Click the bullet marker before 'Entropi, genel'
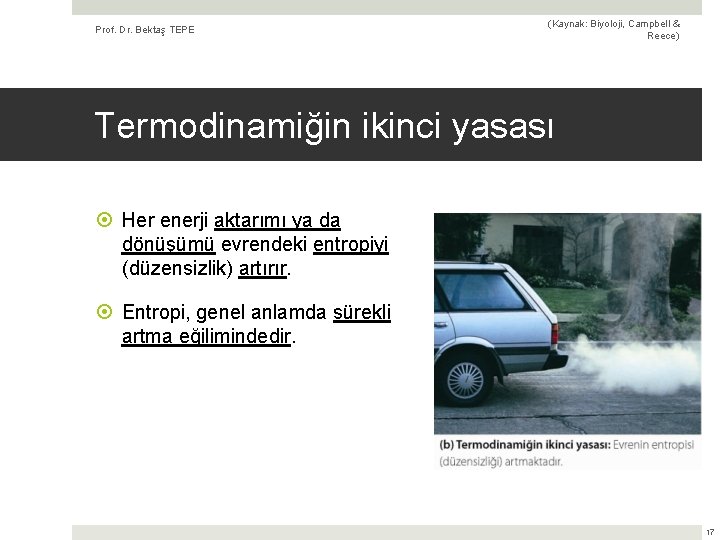The height and width of the screenshot is (540, 720). (x=104, y=312)
